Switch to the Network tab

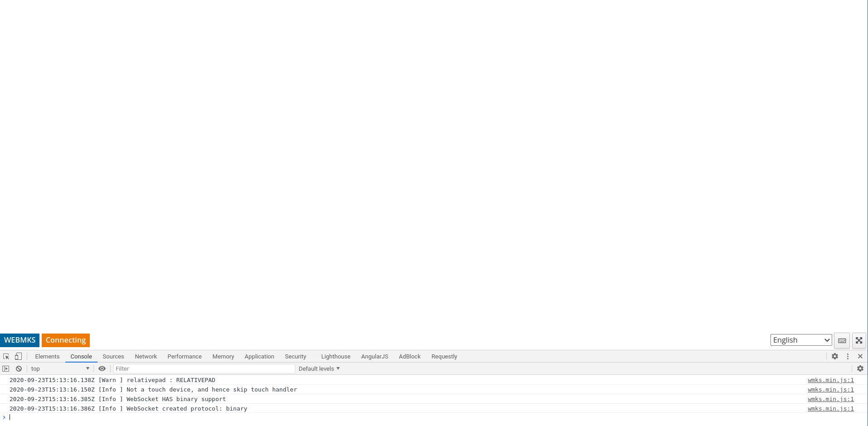point(146,357)
